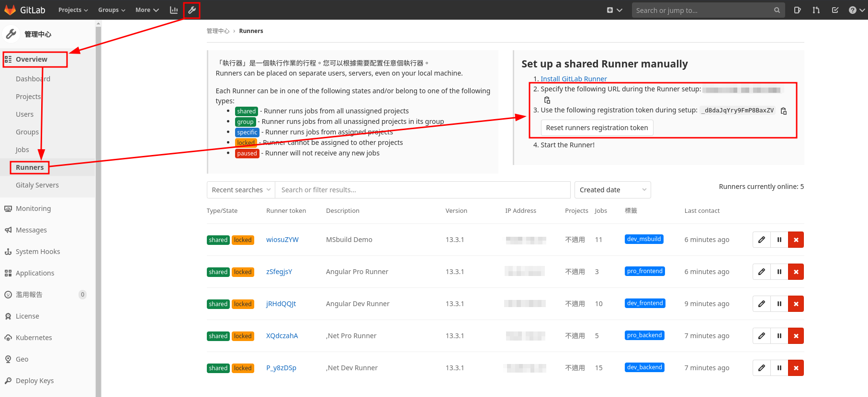Click the dev_msbuild tag label
Image resolution: width=868 pixels, height=397 pixels.
(644, 239)
